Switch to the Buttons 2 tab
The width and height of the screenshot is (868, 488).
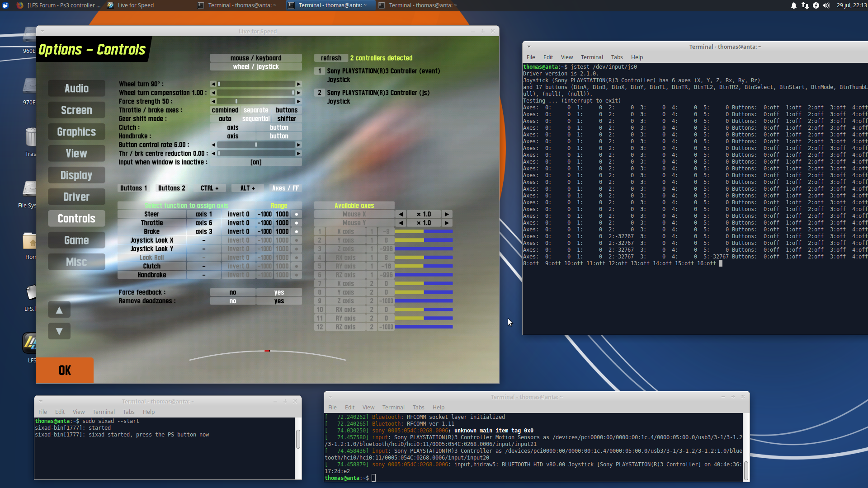pyautogui.click(x=171, y=188)
